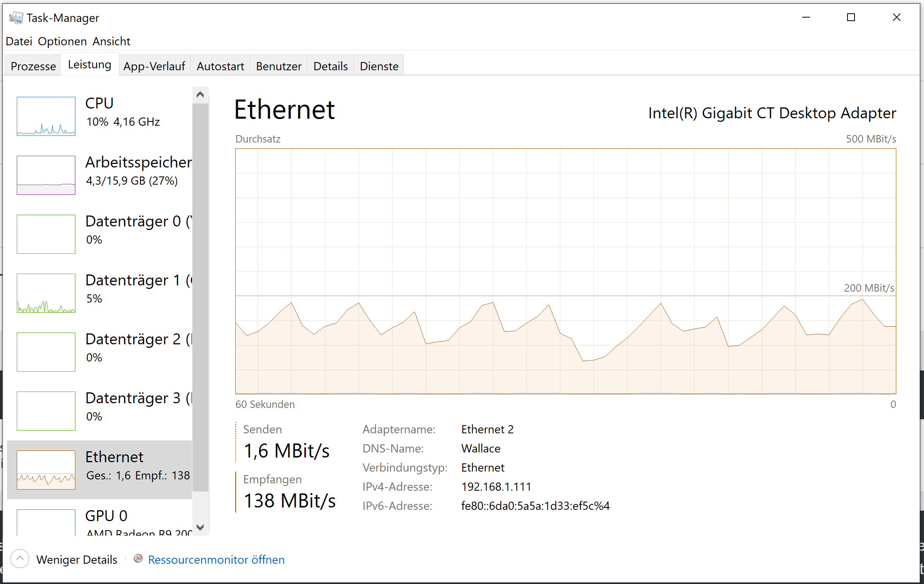Image resolution: width=924 pixels, height=584 pixels.
Task: Select the Datenträger 1 activity graph
Action: tap(46, 293)
